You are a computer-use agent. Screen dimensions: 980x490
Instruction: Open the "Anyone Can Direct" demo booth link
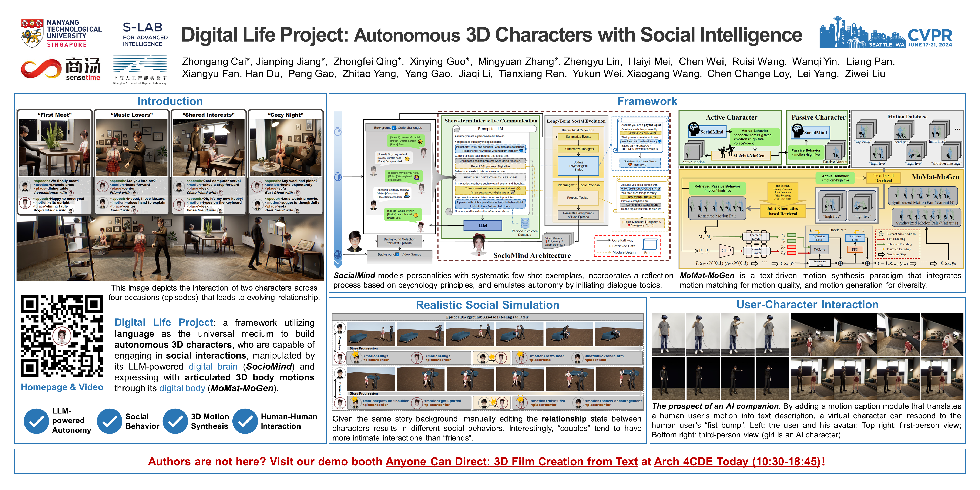(x=511, y=462)
